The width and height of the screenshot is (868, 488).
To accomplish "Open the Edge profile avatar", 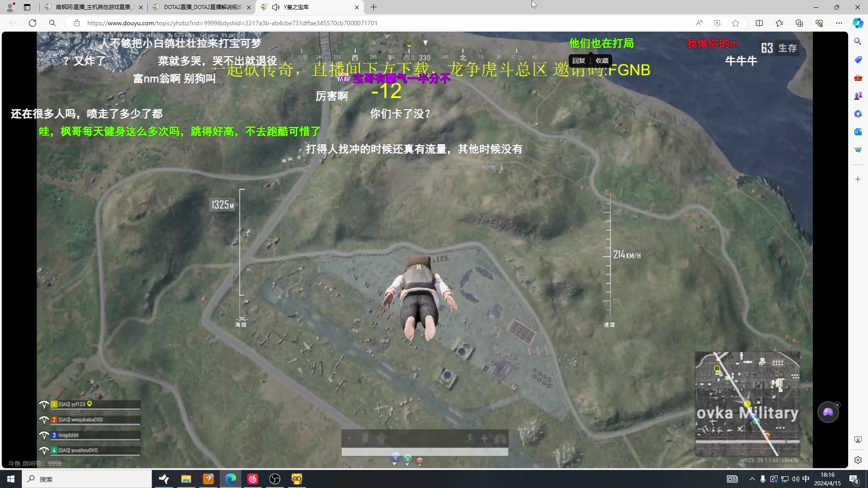I will pos(10,7).
